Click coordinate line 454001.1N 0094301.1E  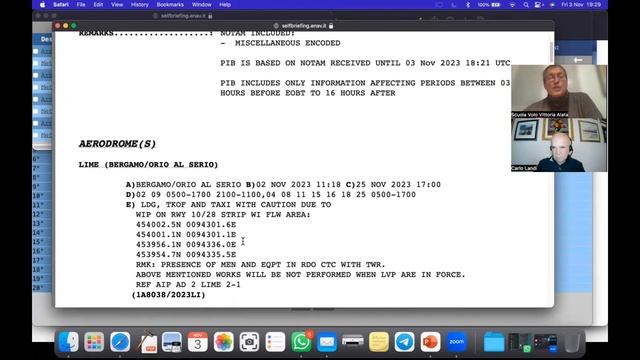tap(186, 235)
